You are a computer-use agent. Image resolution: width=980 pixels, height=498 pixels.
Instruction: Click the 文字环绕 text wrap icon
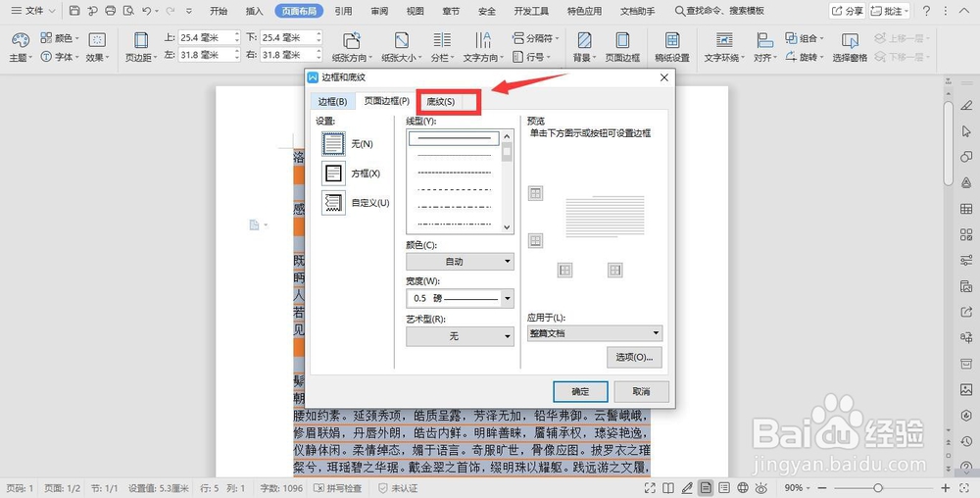pos(724,40)
